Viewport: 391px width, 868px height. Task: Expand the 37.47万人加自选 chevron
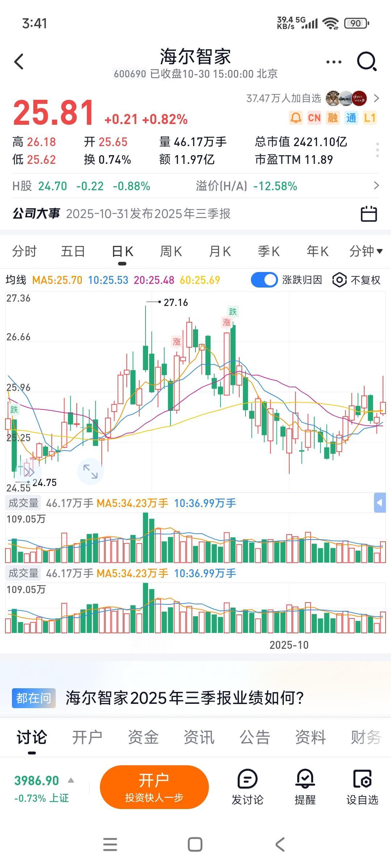(377, 98)
